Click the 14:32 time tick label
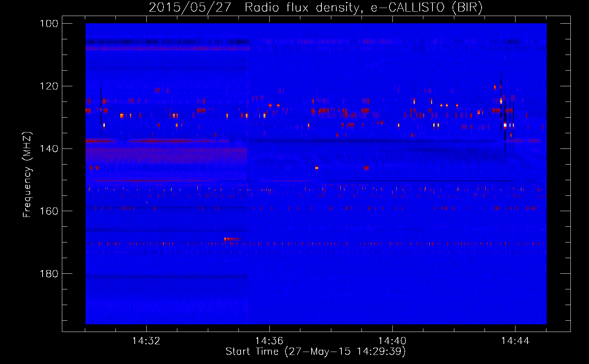 point(146,341)
